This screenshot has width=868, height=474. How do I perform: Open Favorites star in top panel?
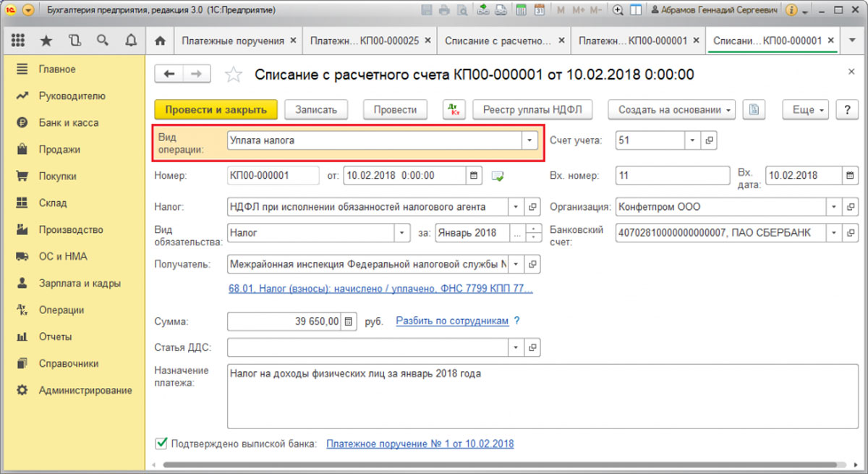click(x=46, y=41)
